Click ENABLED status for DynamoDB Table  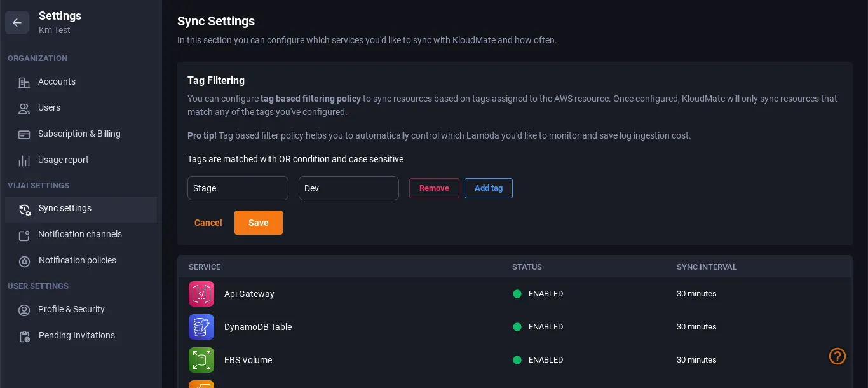546,327
